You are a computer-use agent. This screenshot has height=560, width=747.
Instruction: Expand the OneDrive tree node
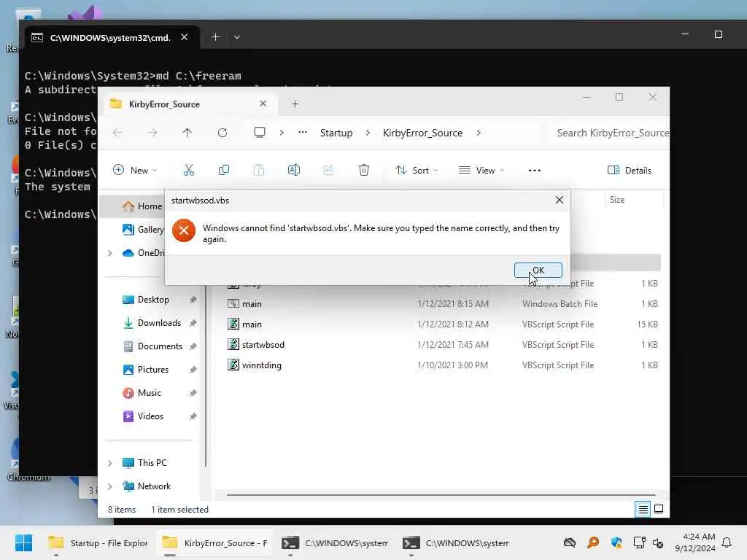click(110, 253)
